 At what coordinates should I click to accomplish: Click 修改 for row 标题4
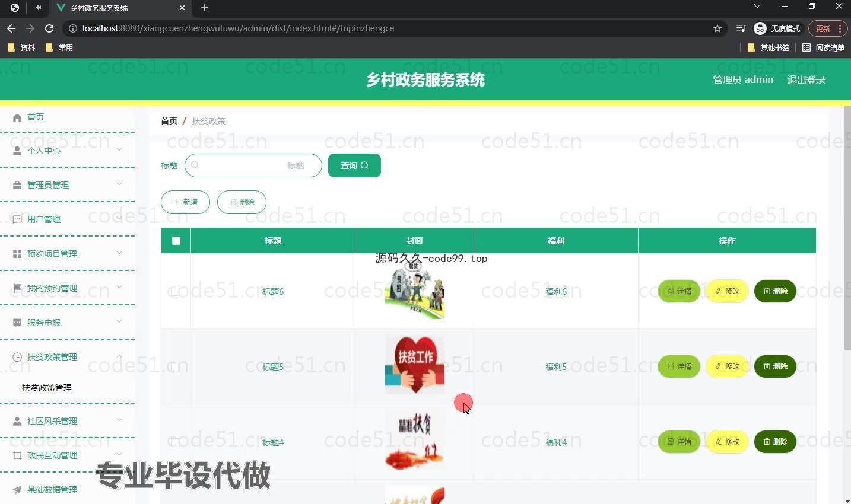coord(727,442)
